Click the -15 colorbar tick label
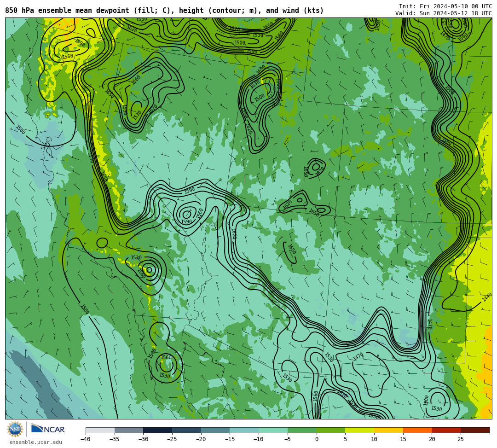 [230, 439]
